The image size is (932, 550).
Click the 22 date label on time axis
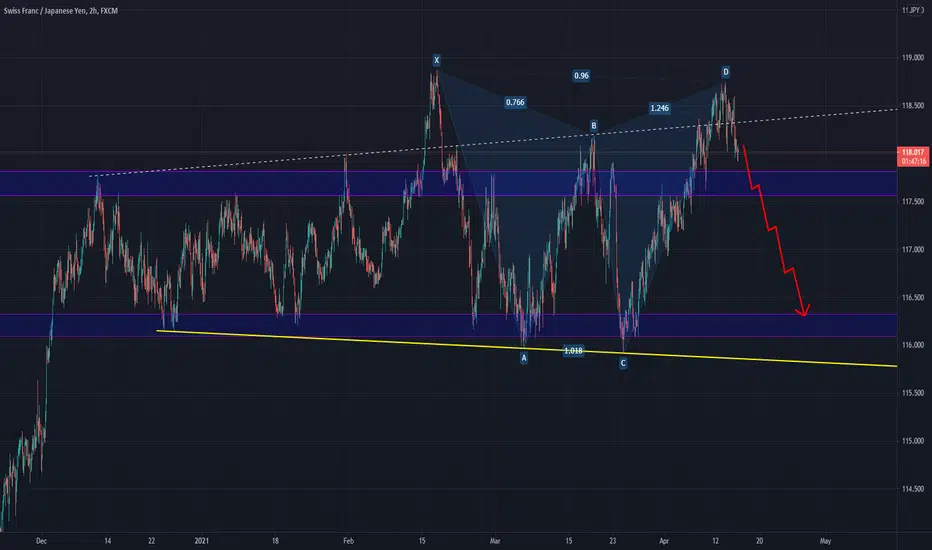click(x=152, y=541)
